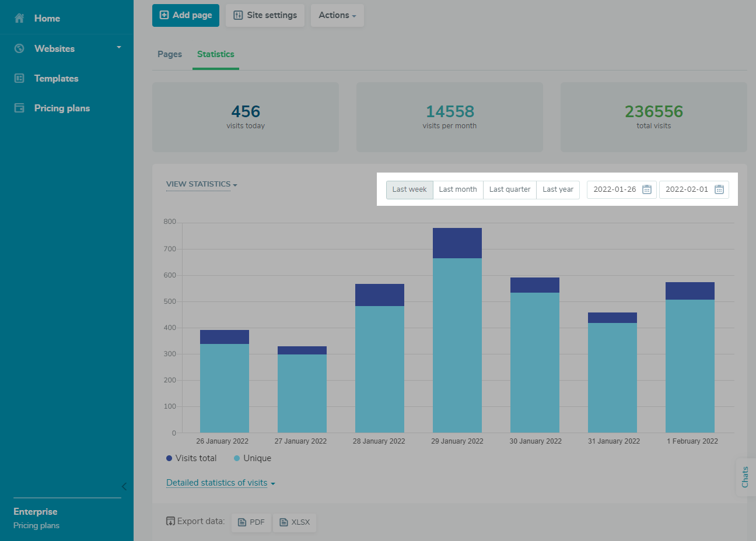Expand the Websites submenu arrow
The height and width of the screenshot is (541, 756).
[x=119, y=47]
